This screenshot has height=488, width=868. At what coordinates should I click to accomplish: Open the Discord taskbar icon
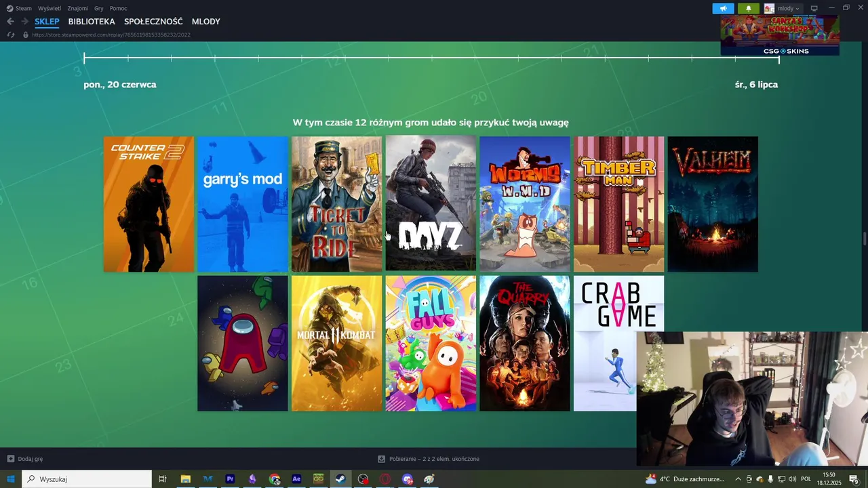(408, 479)
